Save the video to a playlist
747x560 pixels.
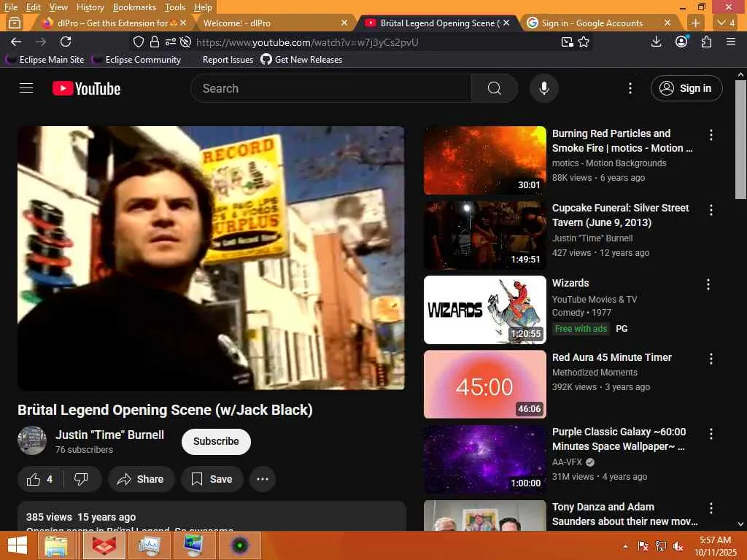coord(212,479)
